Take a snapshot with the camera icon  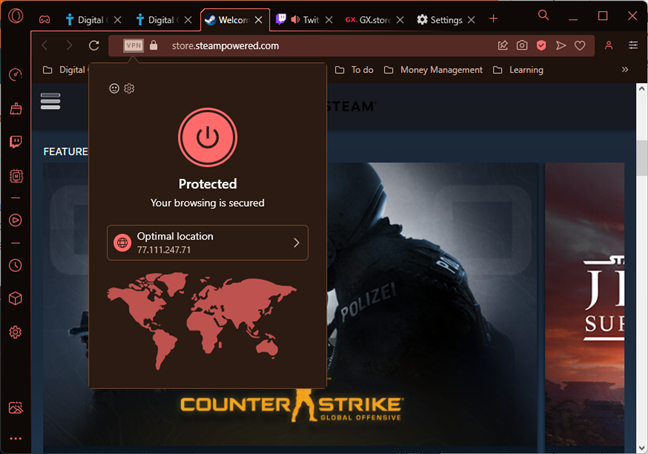pos(522,45)
